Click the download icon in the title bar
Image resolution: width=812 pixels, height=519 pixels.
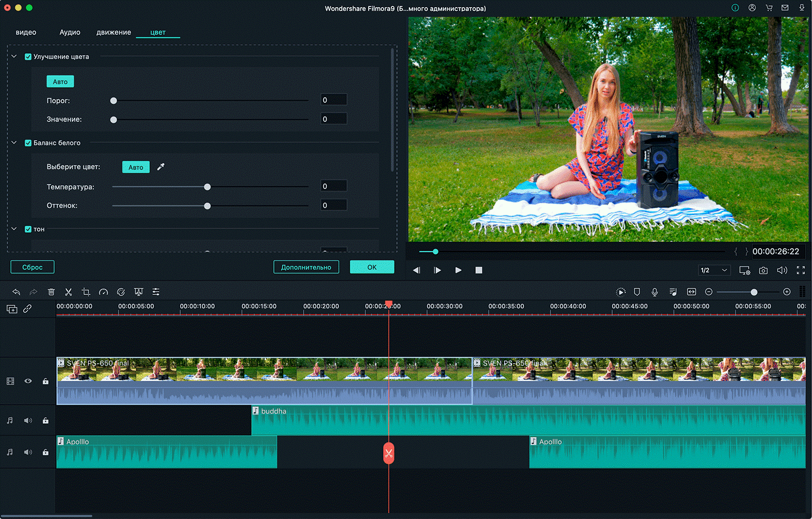click(802, 8)
